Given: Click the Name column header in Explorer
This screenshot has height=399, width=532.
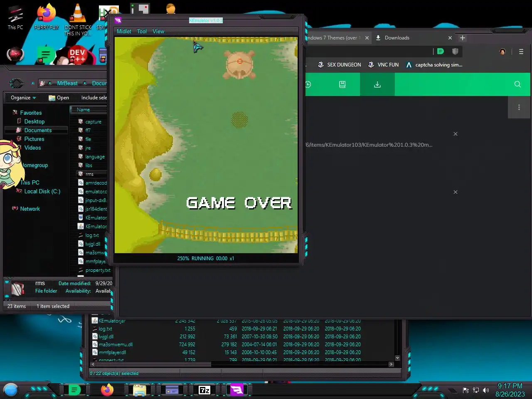Looking at the screenshot, I should 89,110.
